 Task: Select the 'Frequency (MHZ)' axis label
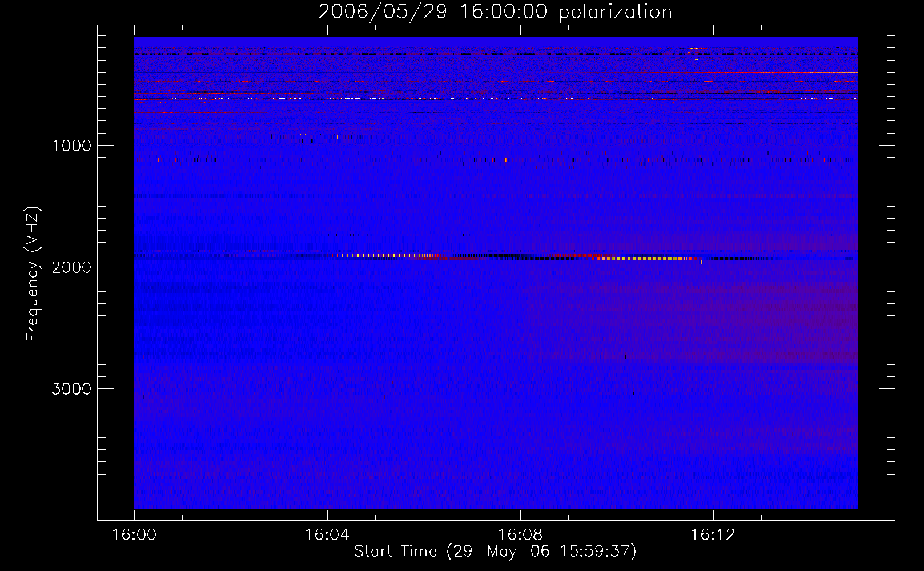tap(33, 274)
